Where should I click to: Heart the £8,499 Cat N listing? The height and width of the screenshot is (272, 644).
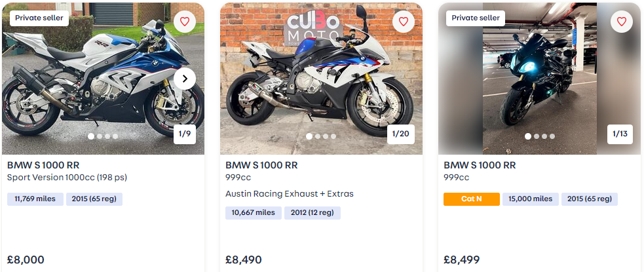pos(621,22)
